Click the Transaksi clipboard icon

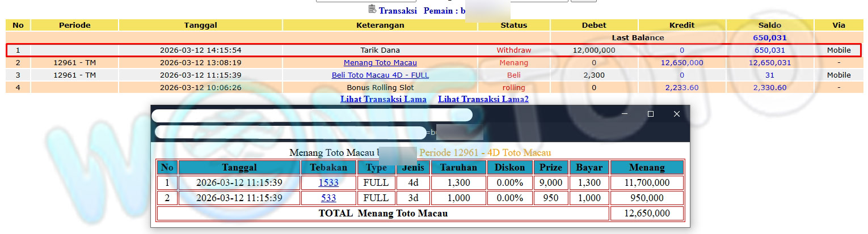(372, 9)
